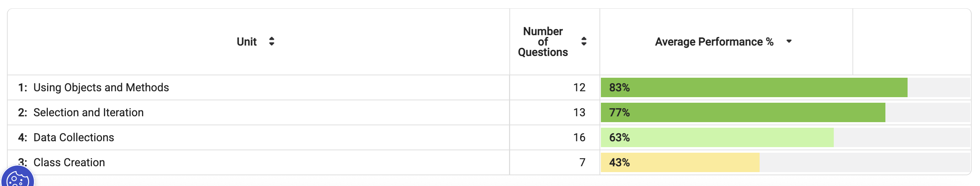Click the empty rightmost header cell
980x186 pixels.
pyautogui.click(x=911, y=42)
